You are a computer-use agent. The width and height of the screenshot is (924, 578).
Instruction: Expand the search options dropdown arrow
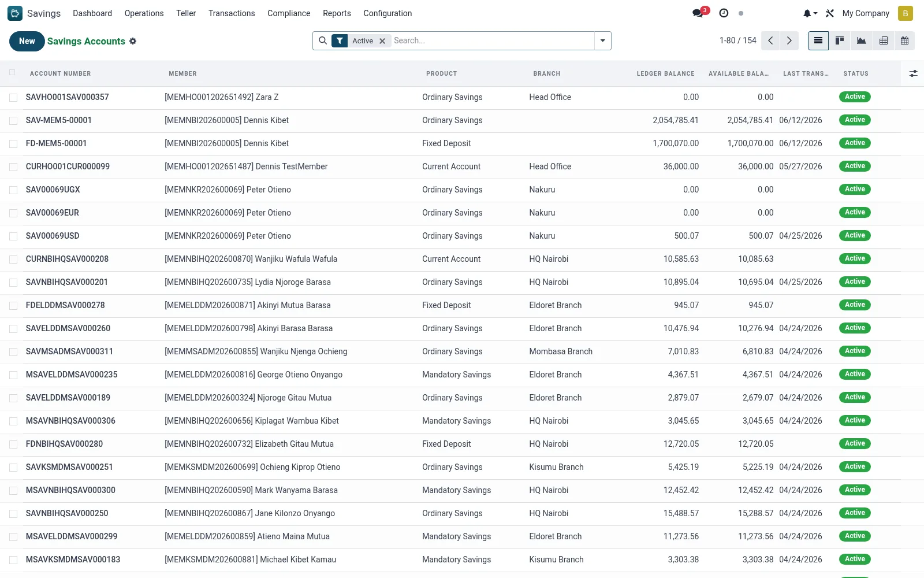(603, 40)
